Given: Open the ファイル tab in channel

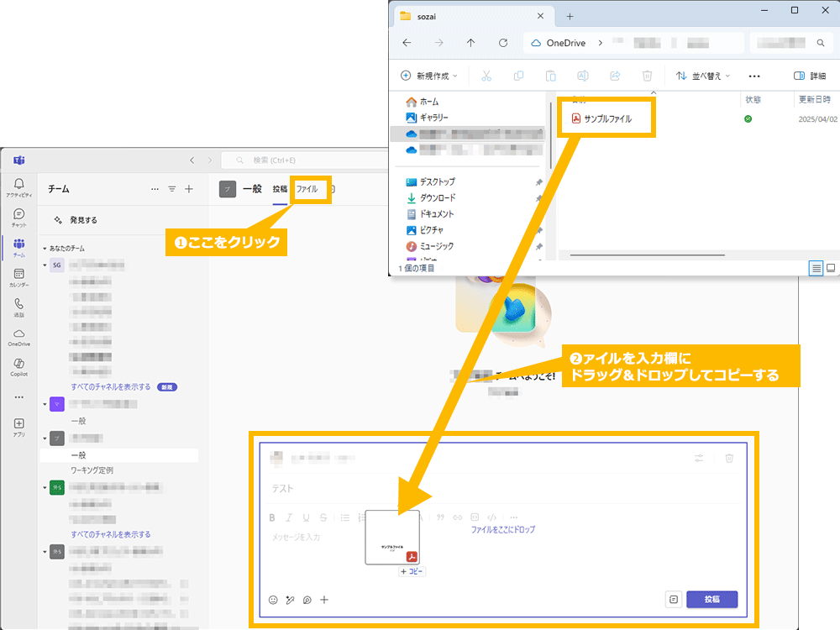Looking at the screenshot, I should click(x=307, y=189).
